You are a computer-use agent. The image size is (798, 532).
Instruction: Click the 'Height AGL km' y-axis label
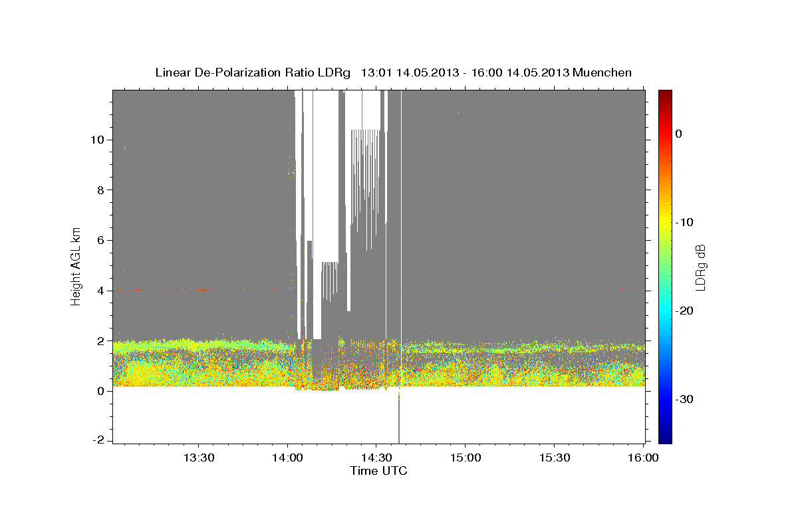coord(76,266)
